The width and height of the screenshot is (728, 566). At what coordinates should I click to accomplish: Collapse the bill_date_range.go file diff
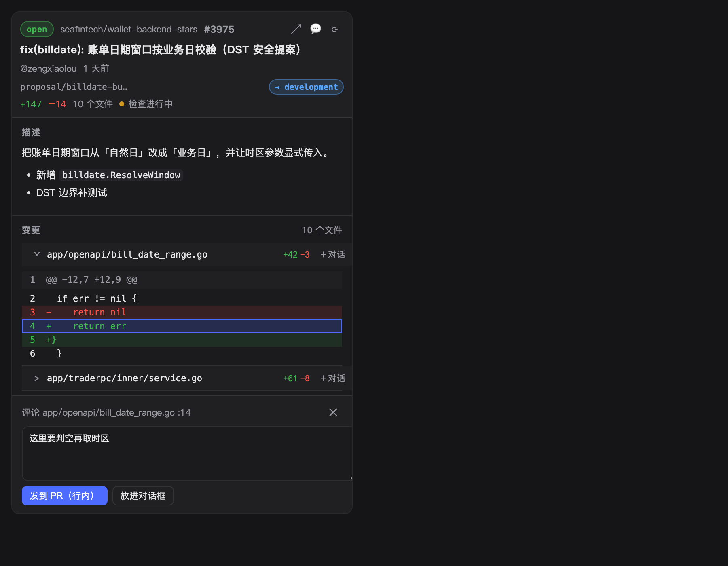[37, 254]
